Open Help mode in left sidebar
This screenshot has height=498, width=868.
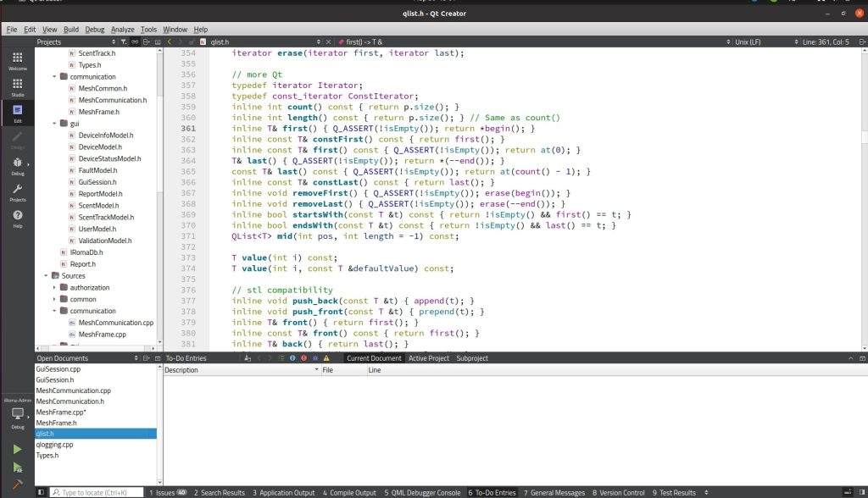[17, 219]
